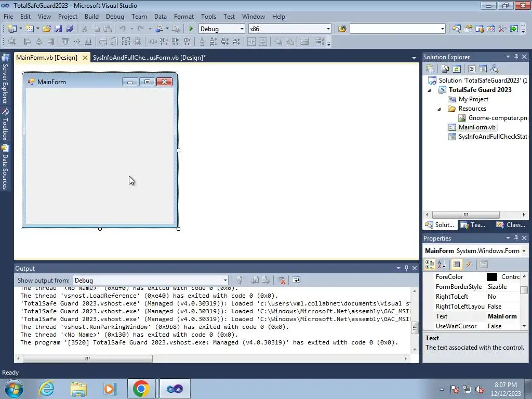Click the Align to Grid layout icon
The height and width of the screenshot is (399, 532).
[x=12, y=42]
